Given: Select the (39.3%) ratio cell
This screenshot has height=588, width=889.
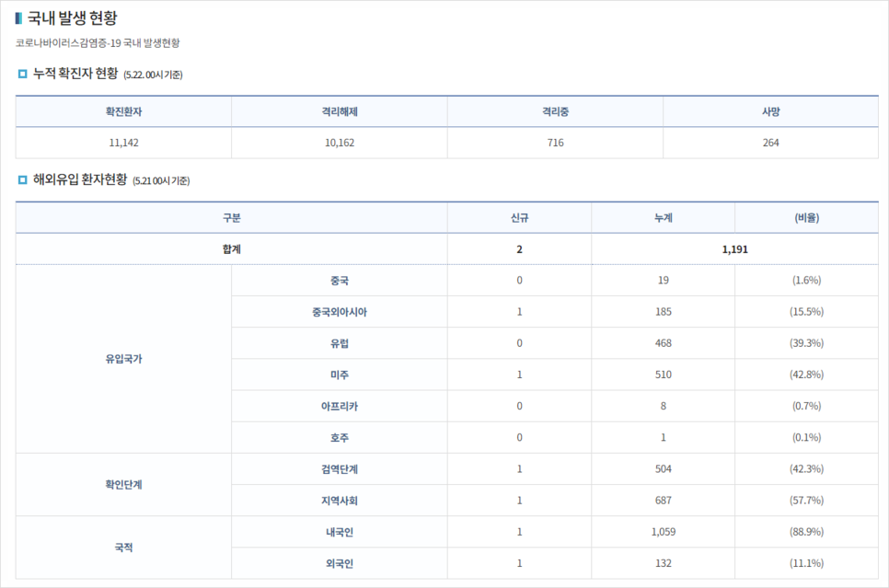Looking at the screenshot, I should 807,343.
